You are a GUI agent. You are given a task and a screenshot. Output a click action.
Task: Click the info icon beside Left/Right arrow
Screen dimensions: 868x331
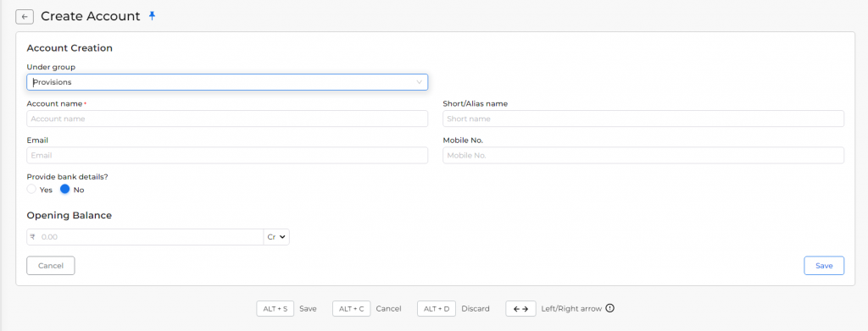(x=610, y=308)
